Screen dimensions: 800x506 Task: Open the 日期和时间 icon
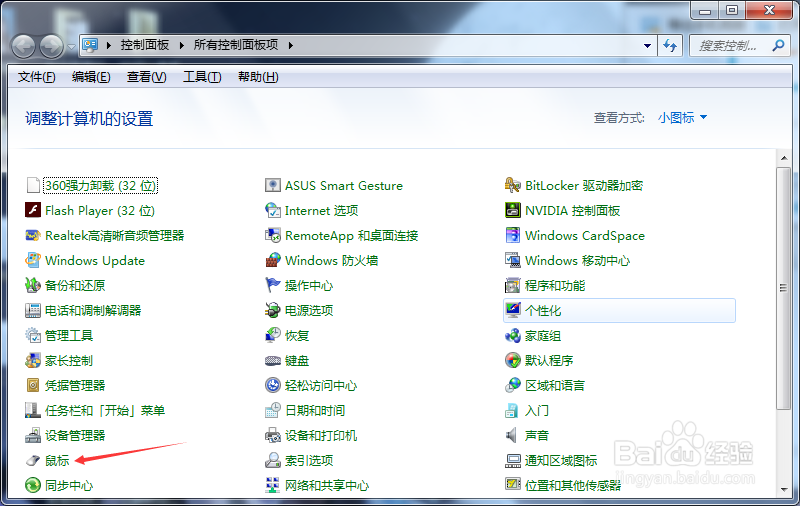pos(273,410)
